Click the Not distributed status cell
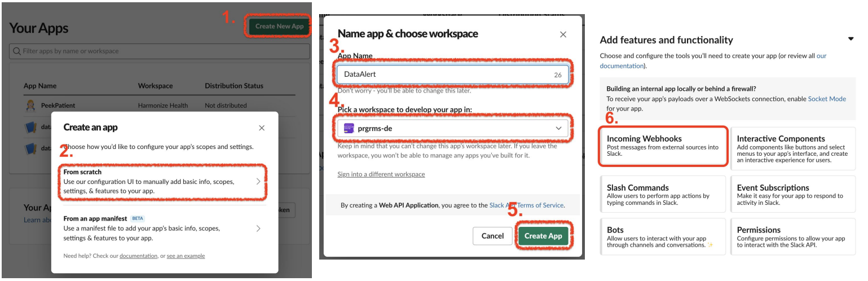The image size is (868, 281). coord(226,106)
